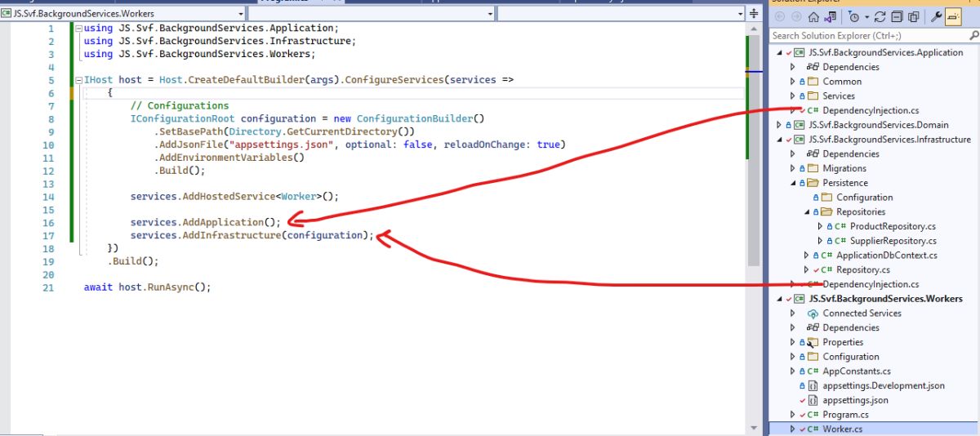The height and width of the screenshot is (436, 980).
Task: Expand Dependencies under the Workers project
Action: [792, 328]
